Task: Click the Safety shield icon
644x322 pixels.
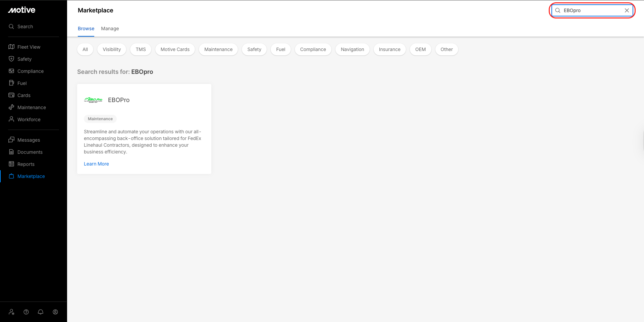Action: click(11, 59)
